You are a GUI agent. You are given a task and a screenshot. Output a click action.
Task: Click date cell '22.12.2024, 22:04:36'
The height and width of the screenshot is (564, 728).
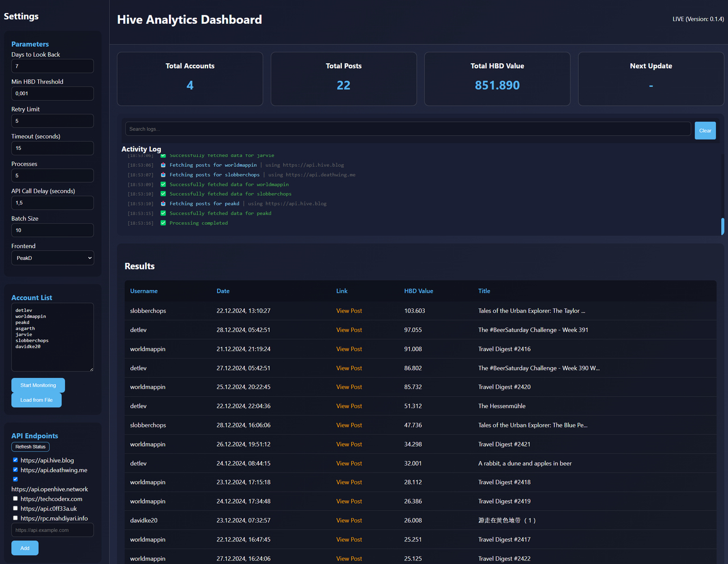point(243,406)
